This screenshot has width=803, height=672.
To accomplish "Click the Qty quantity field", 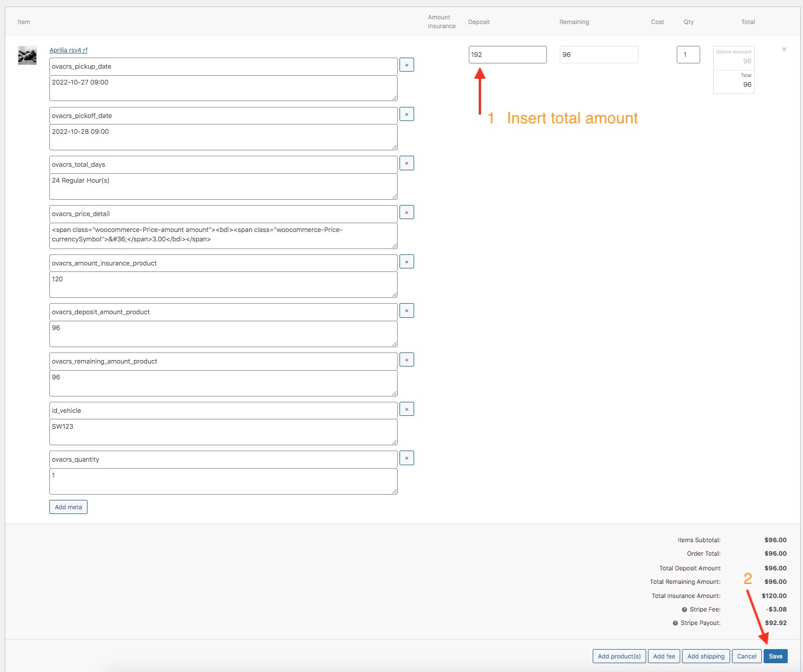I will click(688, 55).
